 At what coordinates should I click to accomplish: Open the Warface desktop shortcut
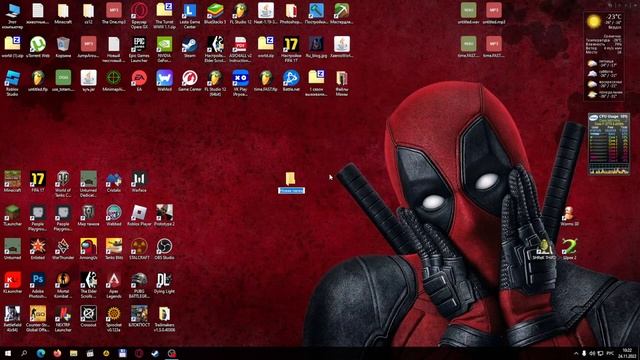pos(139,182)
